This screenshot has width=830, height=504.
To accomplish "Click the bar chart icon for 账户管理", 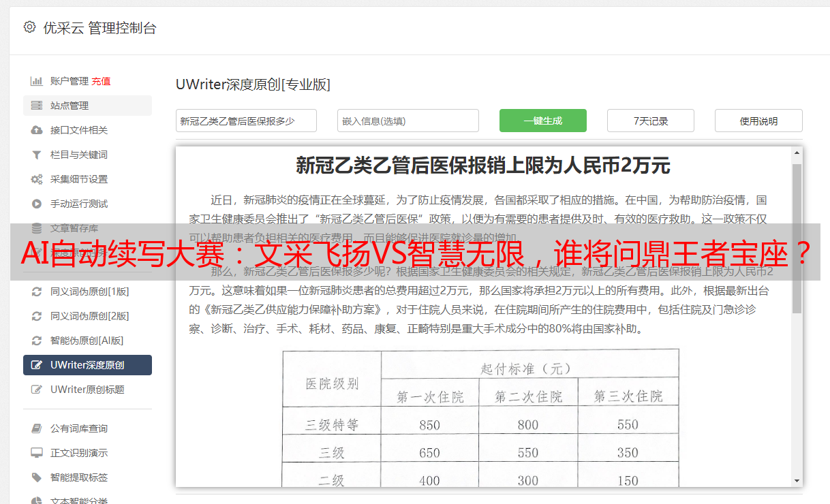I will [37, 81].
